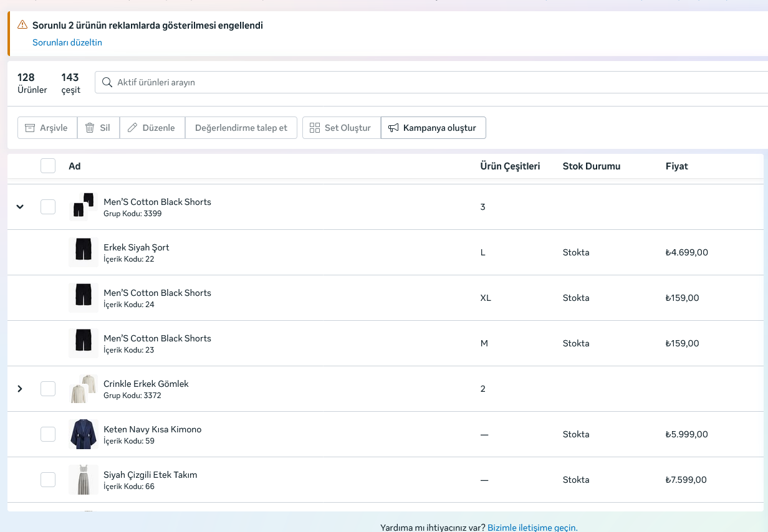Check the Crinkle Erkek Gömlek checkbox
The width and height of the screenshot is (768, 532).
[48, 389]
